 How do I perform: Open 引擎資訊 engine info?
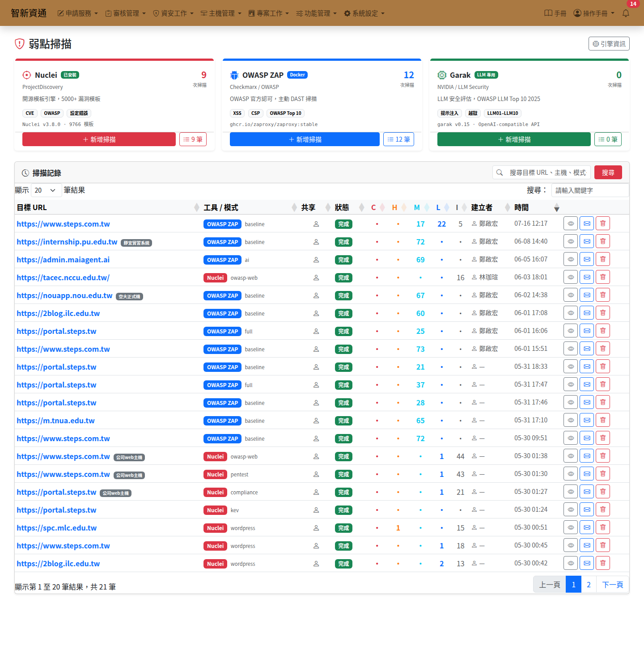pyautogui.click(x=609, y=44)
